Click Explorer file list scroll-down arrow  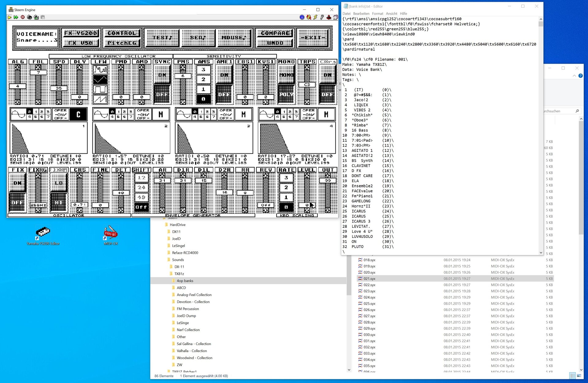tap(581, 370)
